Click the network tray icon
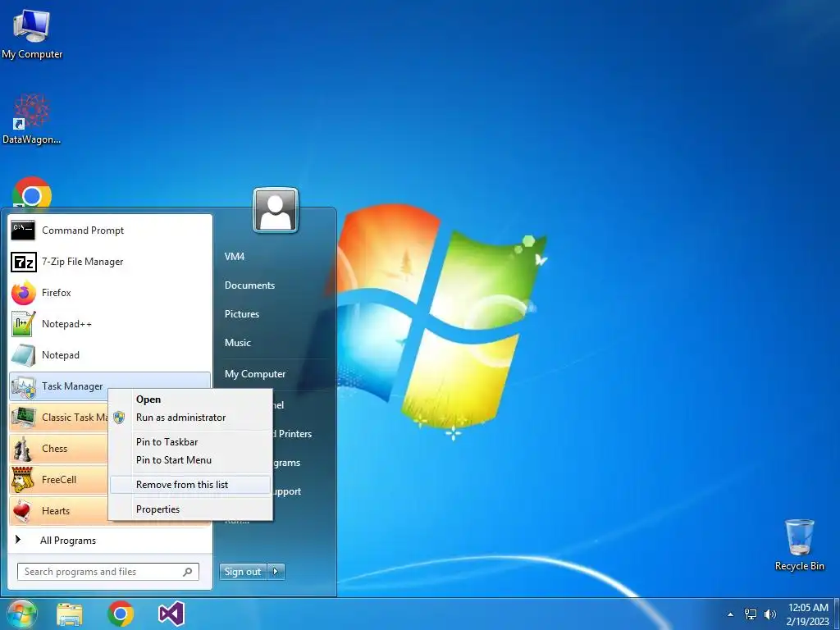Image resolution: width=840 pixels, height=630 pixels. pos(751,614)
